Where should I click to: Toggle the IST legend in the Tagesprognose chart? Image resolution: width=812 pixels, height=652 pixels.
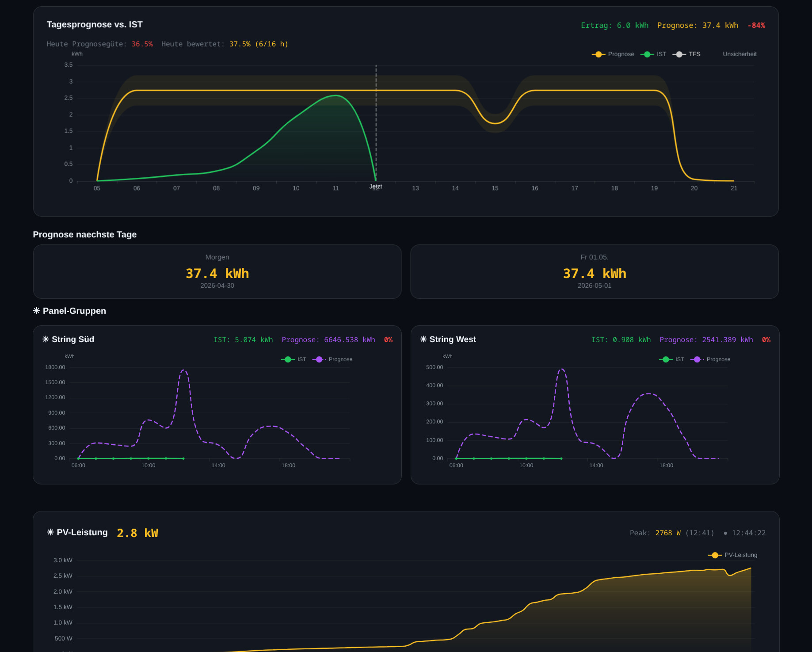(653, 54)
